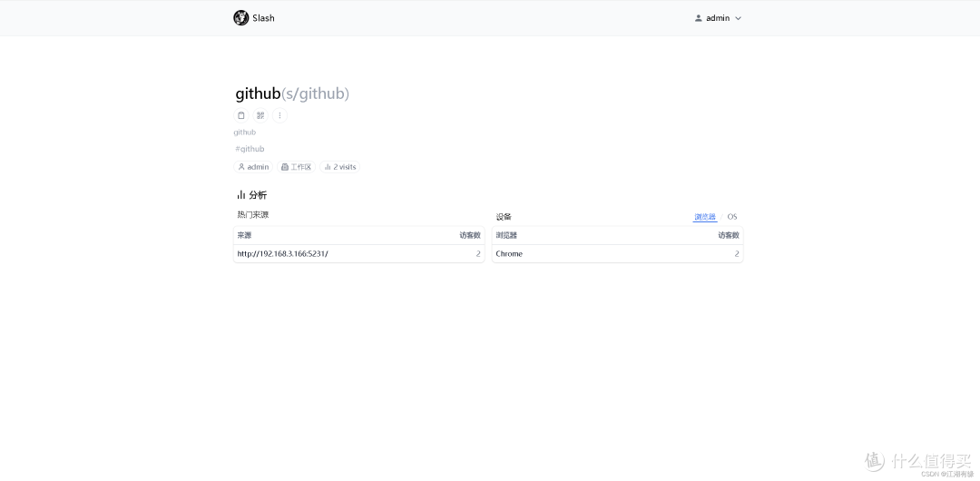
Task: Copy the shortcut link with clipboard icon
Action: pyautogui.click(x=241, y=115)
